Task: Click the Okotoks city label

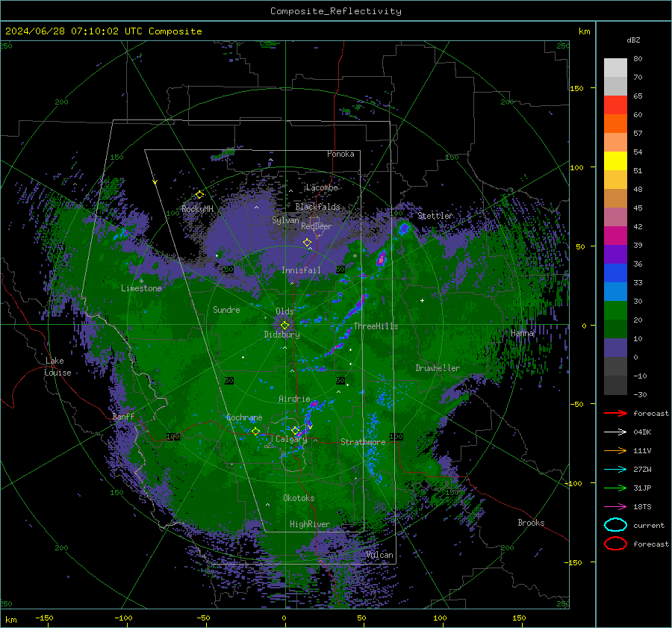Action: [299, 498]
